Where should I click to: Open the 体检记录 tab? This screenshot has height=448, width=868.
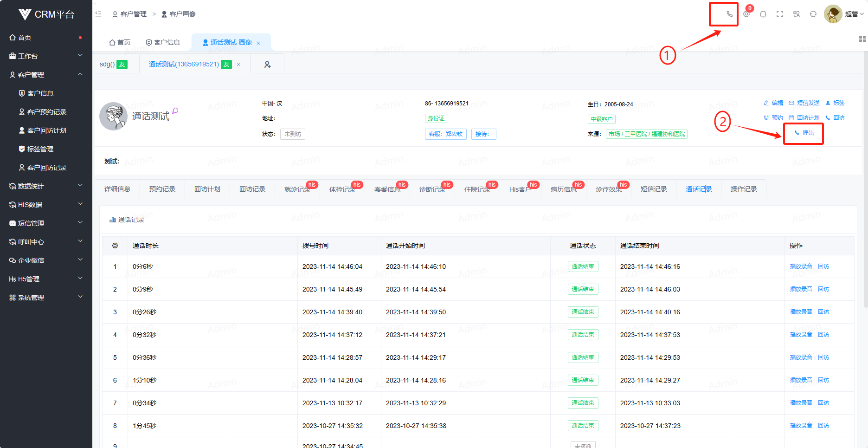342,189
